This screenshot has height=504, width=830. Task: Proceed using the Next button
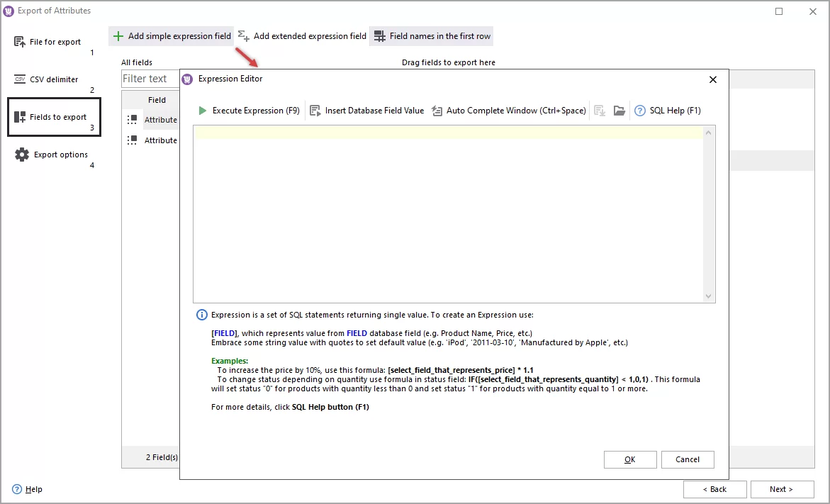pos(782,489)
